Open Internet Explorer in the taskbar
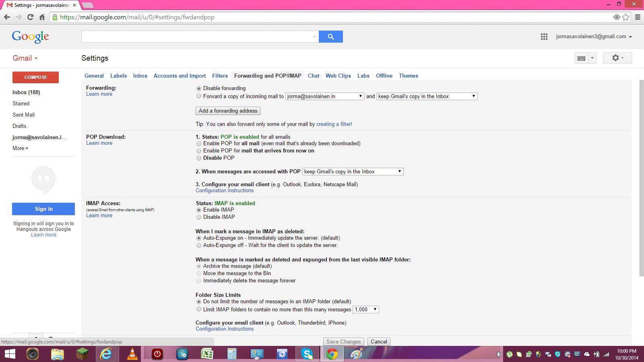This screenshot has height=362, width=644. pos(107,354)
